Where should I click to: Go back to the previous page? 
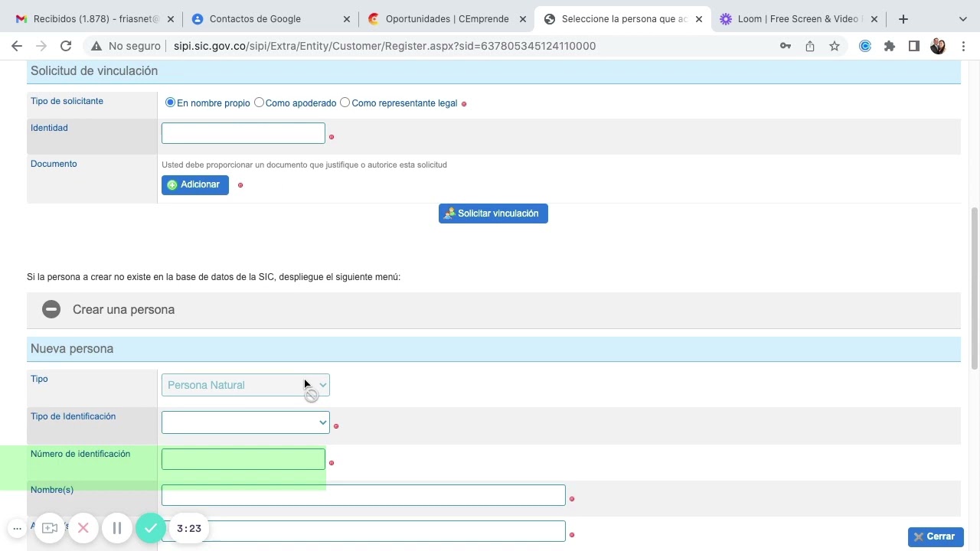(17, 46)
